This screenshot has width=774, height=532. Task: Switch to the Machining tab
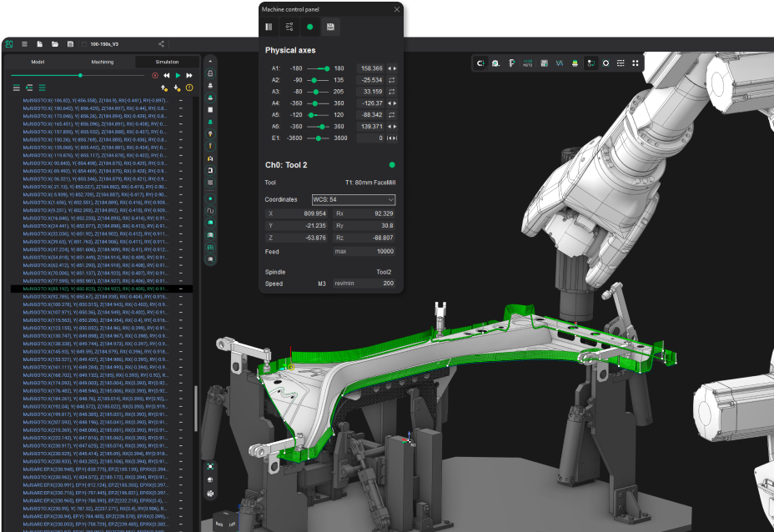pos(103,62)
